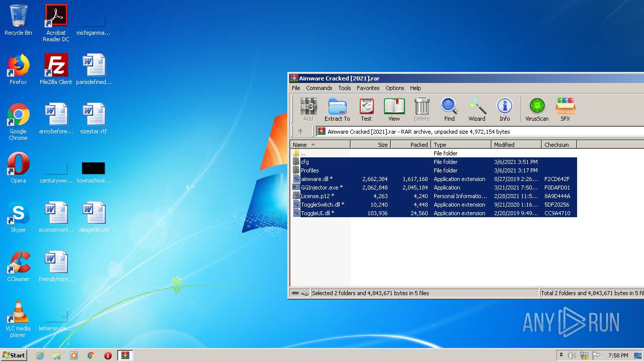Click the drive icon in status bar
The image size is (644, 362).
click(295, 293)
